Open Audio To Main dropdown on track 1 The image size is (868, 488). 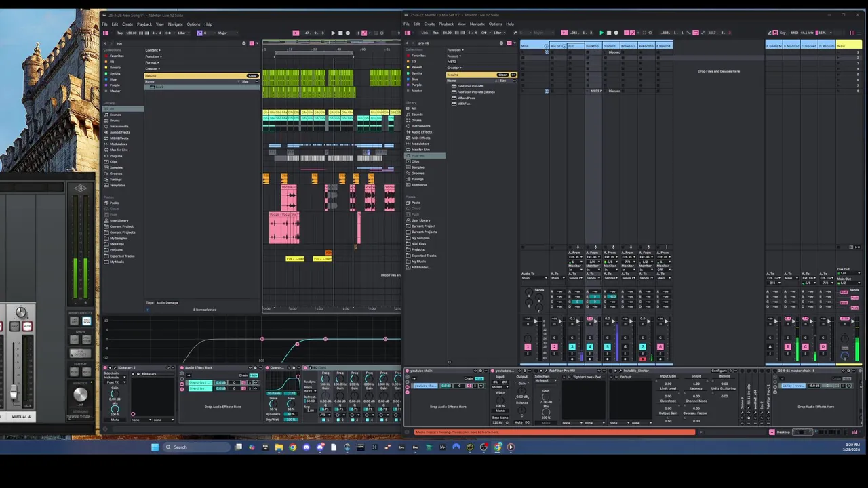534,278
